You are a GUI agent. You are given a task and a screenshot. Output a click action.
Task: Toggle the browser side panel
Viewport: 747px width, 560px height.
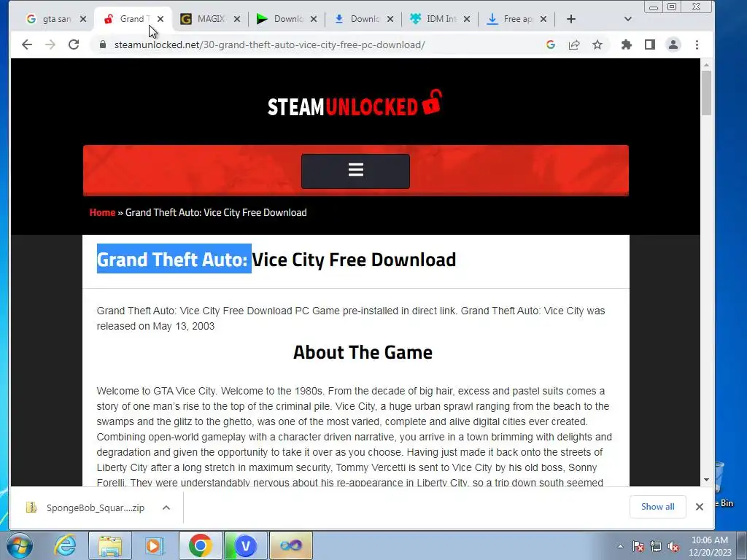click(650, 44)
